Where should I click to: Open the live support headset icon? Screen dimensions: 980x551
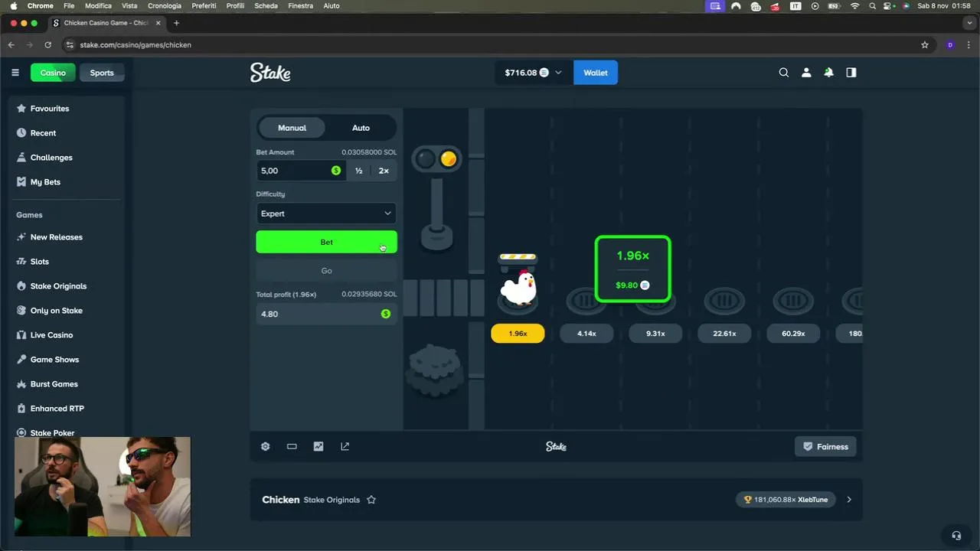click(955, 536)
